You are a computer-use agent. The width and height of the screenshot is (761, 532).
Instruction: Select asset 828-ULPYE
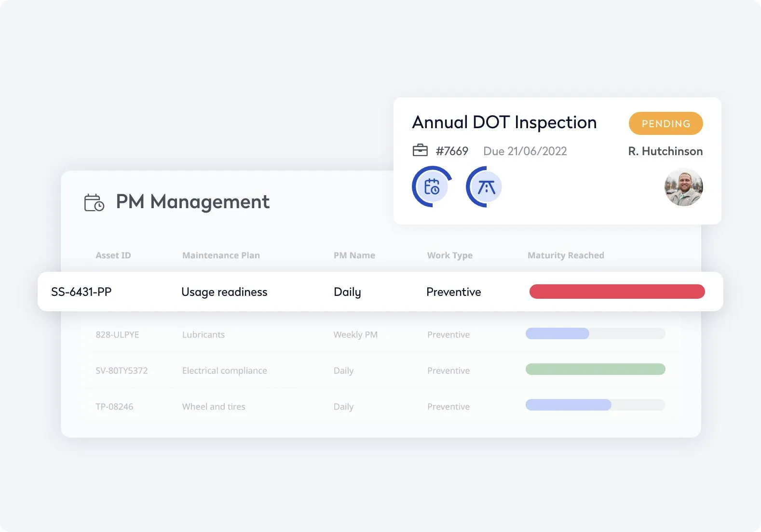click(117, 334)
